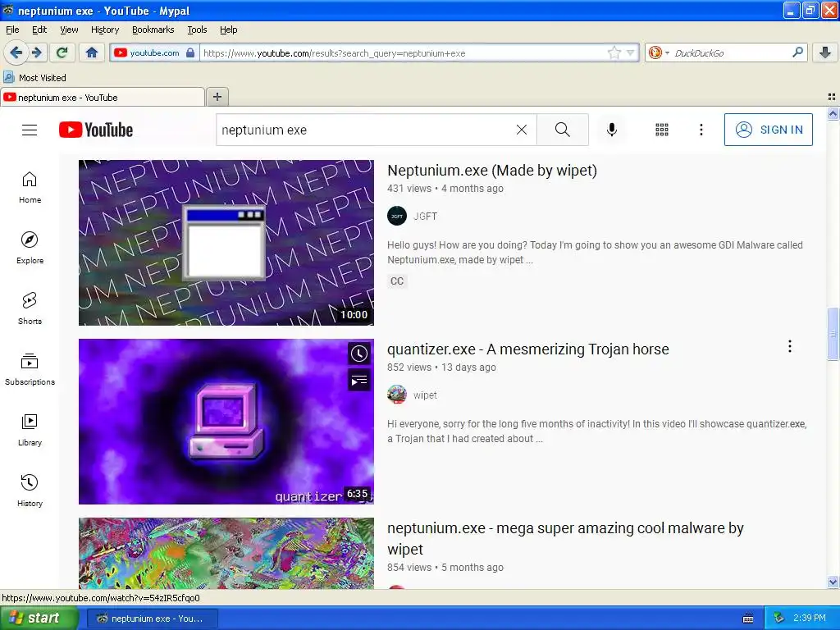
Task: Open the DuckDuckGo search engine selector
Action: [659, 52]
